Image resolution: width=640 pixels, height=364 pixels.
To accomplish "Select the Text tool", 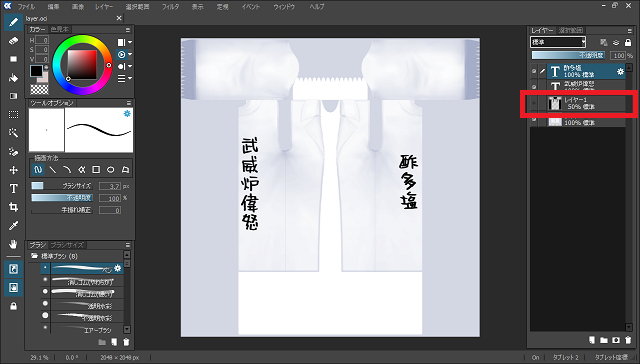I will [x=13, y=189].
